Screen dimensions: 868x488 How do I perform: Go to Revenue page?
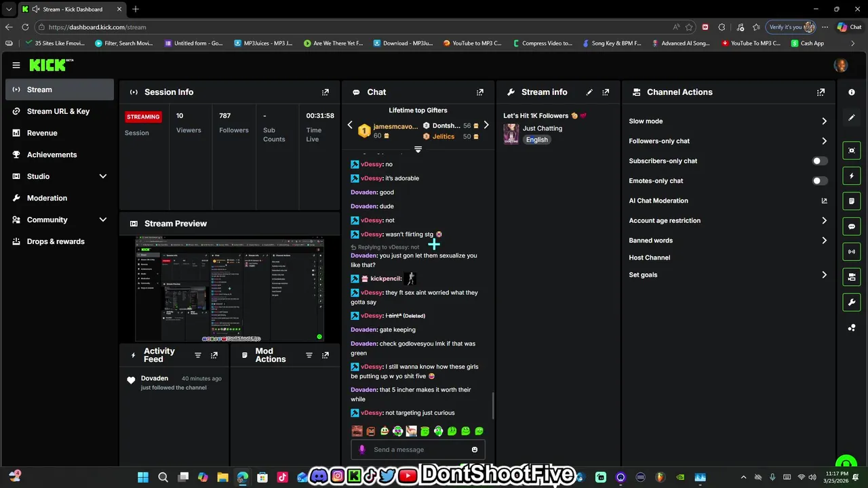click(x=60, y=133)
